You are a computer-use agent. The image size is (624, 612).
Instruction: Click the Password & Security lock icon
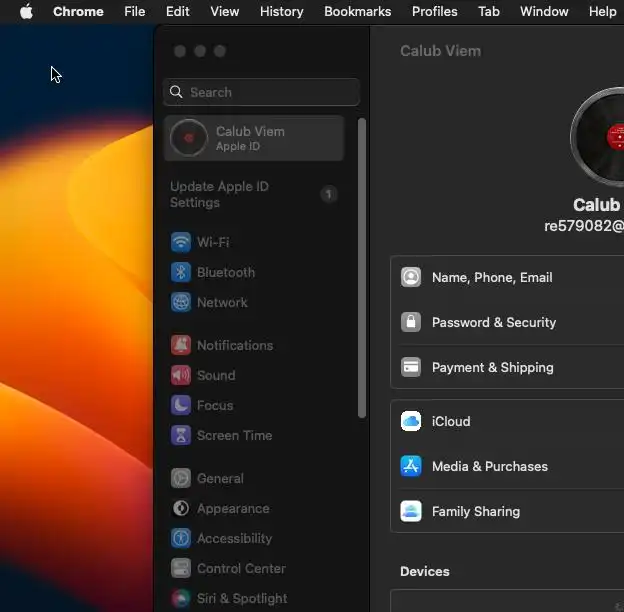[x=411, y=322]
